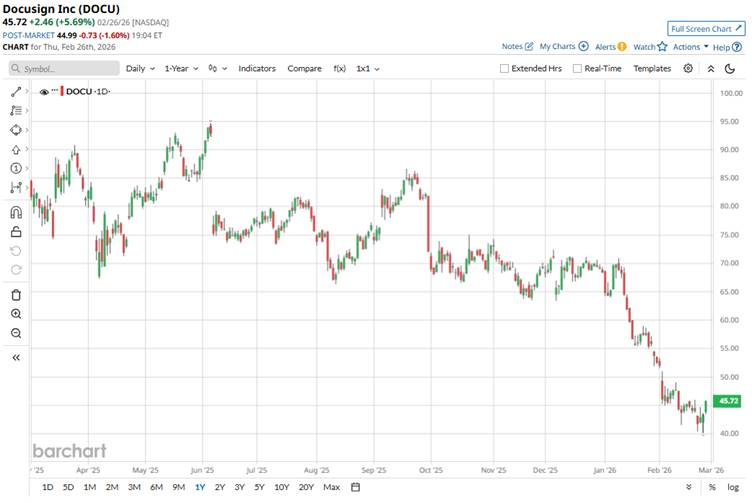Image resolution: width=752 pixels, height=503 pixels.
Task: Select the arrow marker tool
Action: pyautogui.click(x=16, y=150)
